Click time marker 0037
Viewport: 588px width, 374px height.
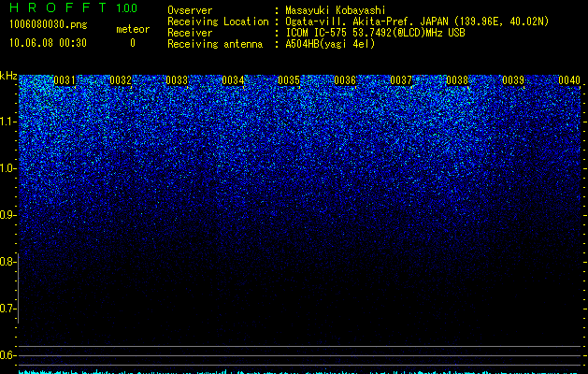[401, 80]
